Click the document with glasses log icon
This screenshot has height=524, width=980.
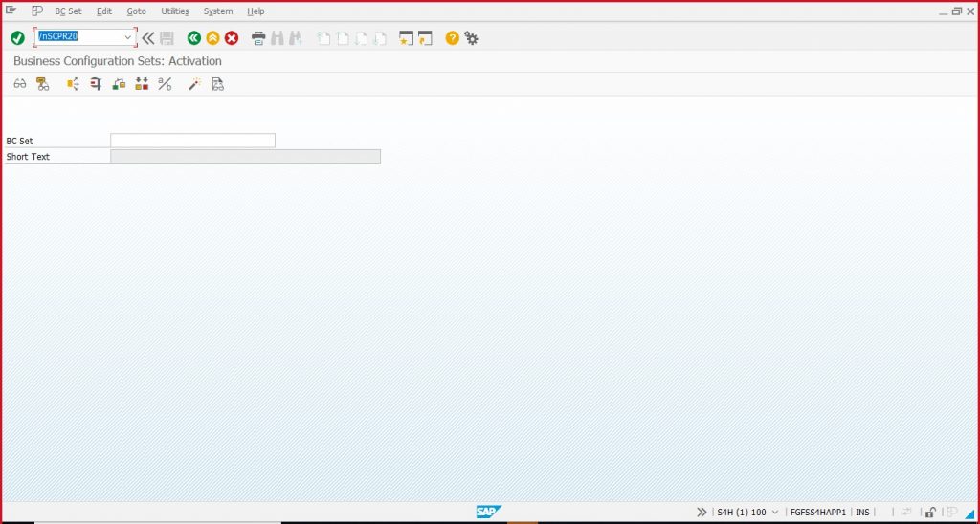coord(217,84)
